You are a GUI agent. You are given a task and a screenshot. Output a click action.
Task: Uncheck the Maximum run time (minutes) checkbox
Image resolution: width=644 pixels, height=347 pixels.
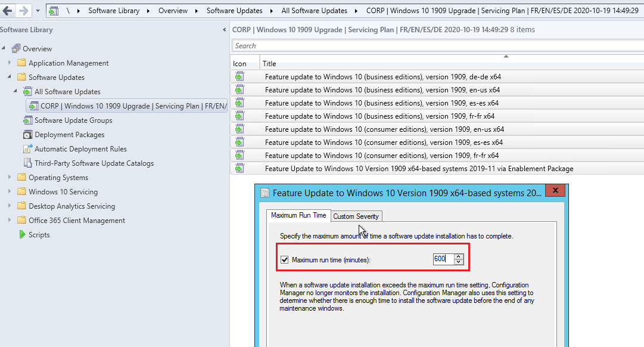point(284,260)
